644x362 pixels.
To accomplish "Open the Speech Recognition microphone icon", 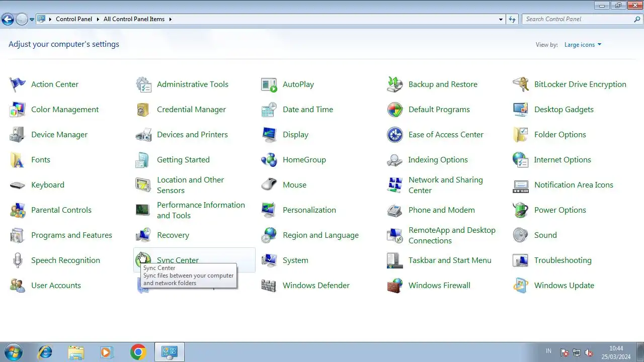I will point(18,260).
